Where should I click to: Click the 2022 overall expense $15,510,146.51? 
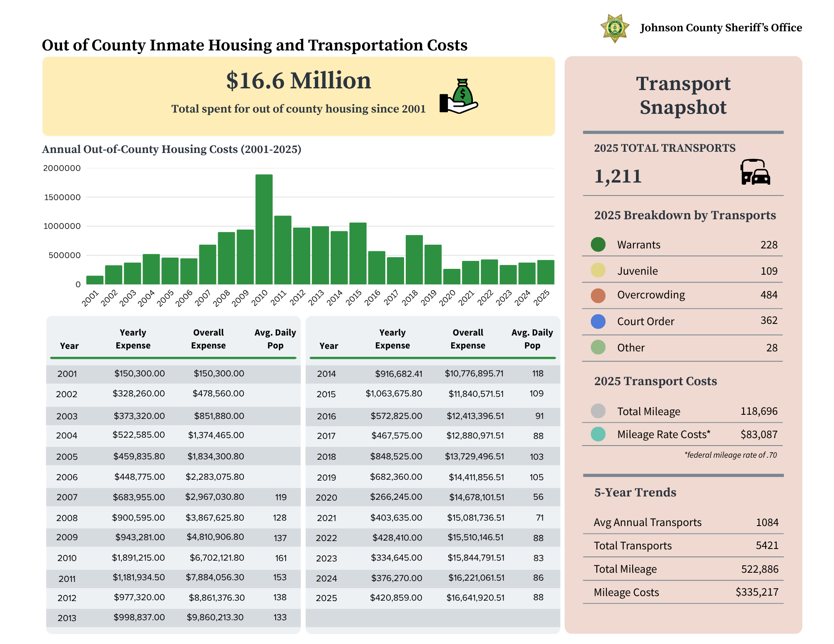pyautogui.click(x=476, y=537)
